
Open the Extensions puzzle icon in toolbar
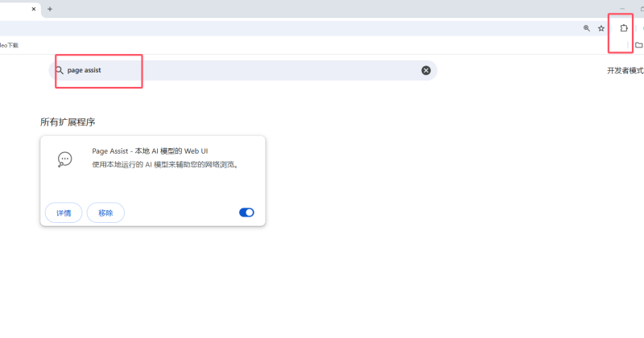624,28
